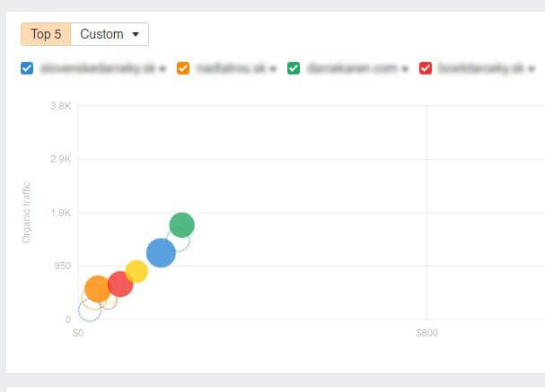Click the dashed blue outline circle near zero
Image resolution: width=545 pixels, height=392 pixels.
(90, 310)
